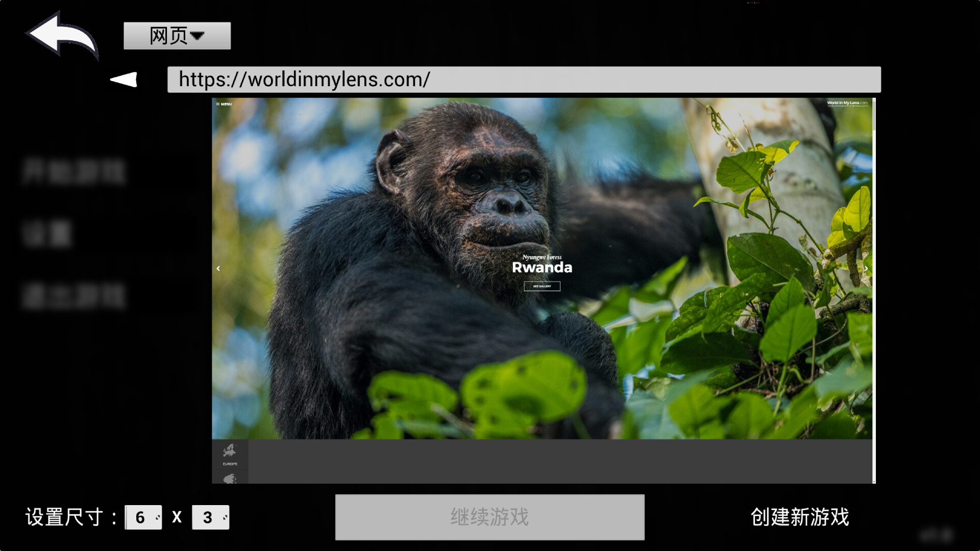Go to the next slide arrow
The width and height of the screenshot is (980, 551).
[x=866, y=268]
